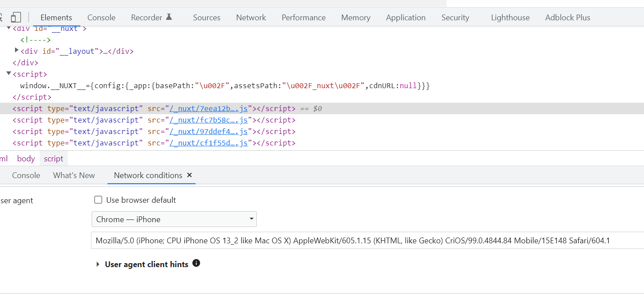Uncheck Use browser default checkbox
644x294 pixels.
[x=98, y=200]
